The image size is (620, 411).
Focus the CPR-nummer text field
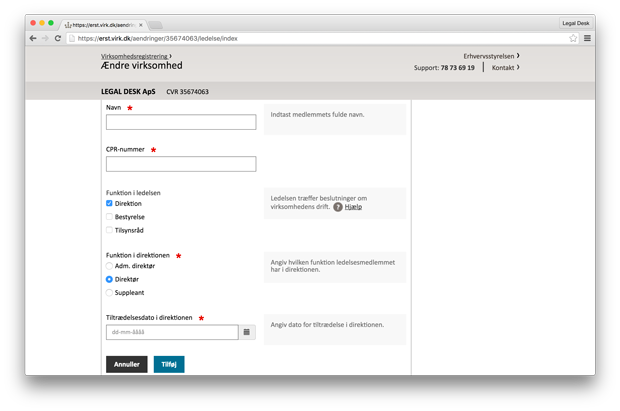181,164
